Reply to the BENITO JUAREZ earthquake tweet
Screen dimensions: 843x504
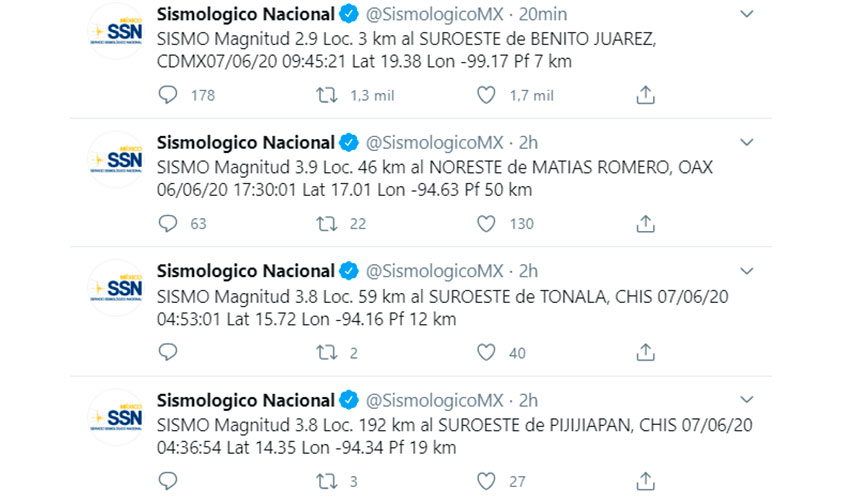(x=168, y=95)
